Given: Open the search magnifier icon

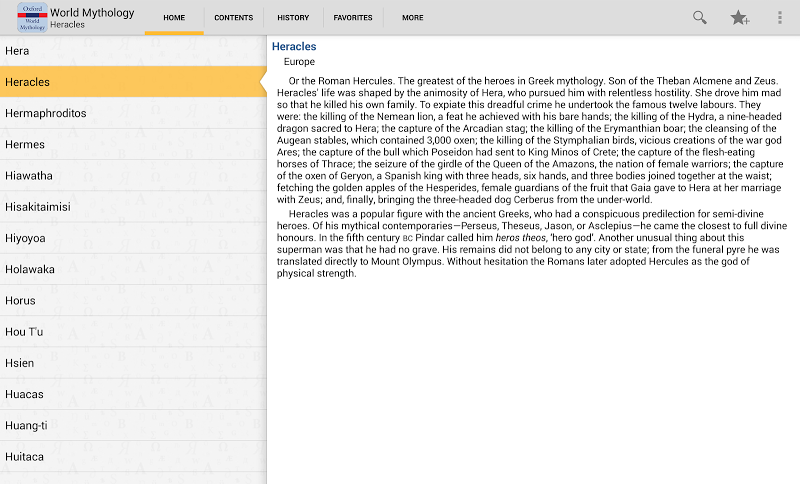Looking at the screenshot, I should click(699, 17).
